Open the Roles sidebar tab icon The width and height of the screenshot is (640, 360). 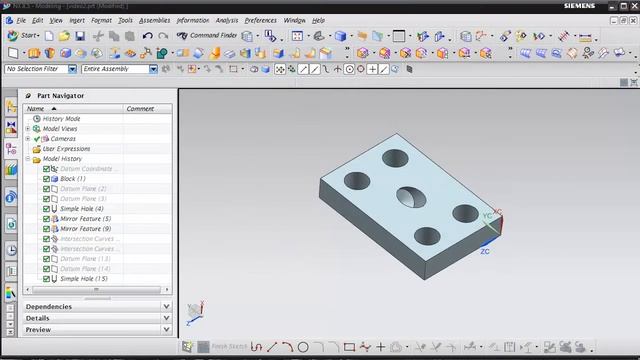point(11,293)
